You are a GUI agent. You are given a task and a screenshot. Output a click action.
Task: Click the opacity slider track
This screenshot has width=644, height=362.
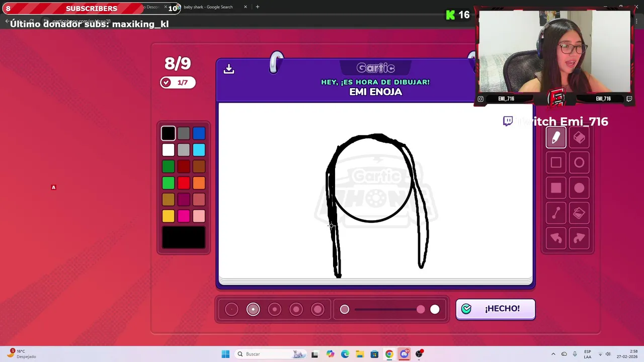click(389, 309)
